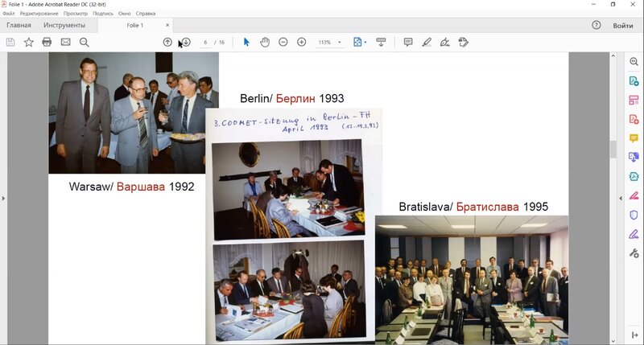Zoom out using the minus button
The width and height of the screenshot is (644, 345).
point(283,42)
